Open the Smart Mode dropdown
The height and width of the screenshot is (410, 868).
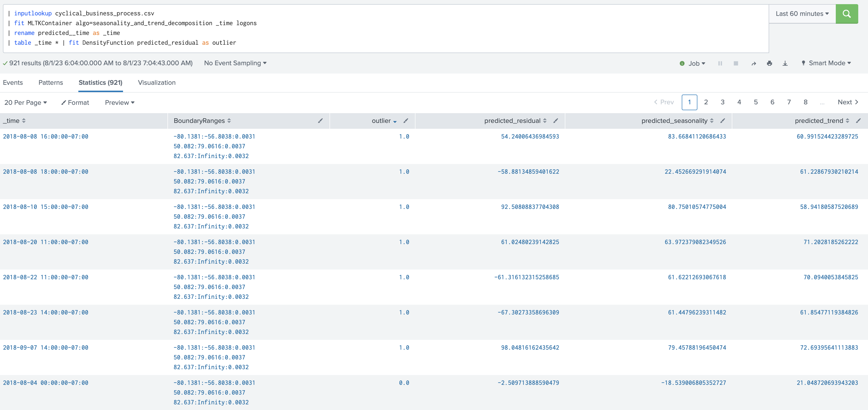pyautogui.click(x=827, y=63)
